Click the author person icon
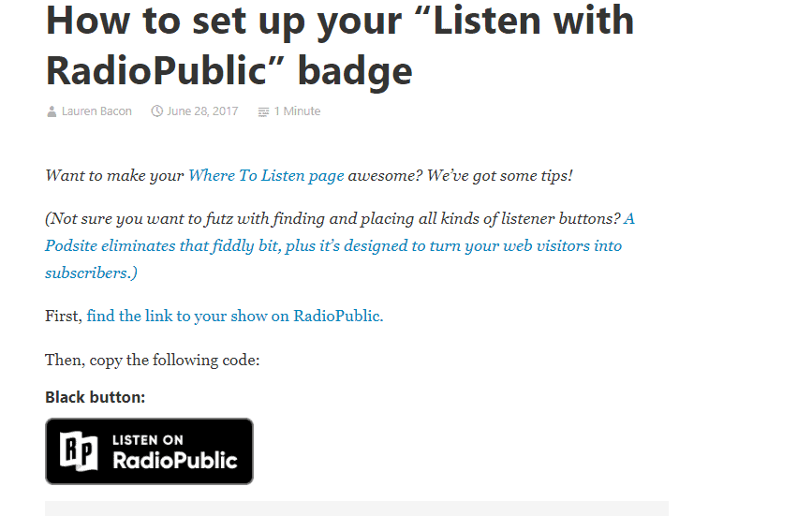812x516 pixels. tap(51, 111)
